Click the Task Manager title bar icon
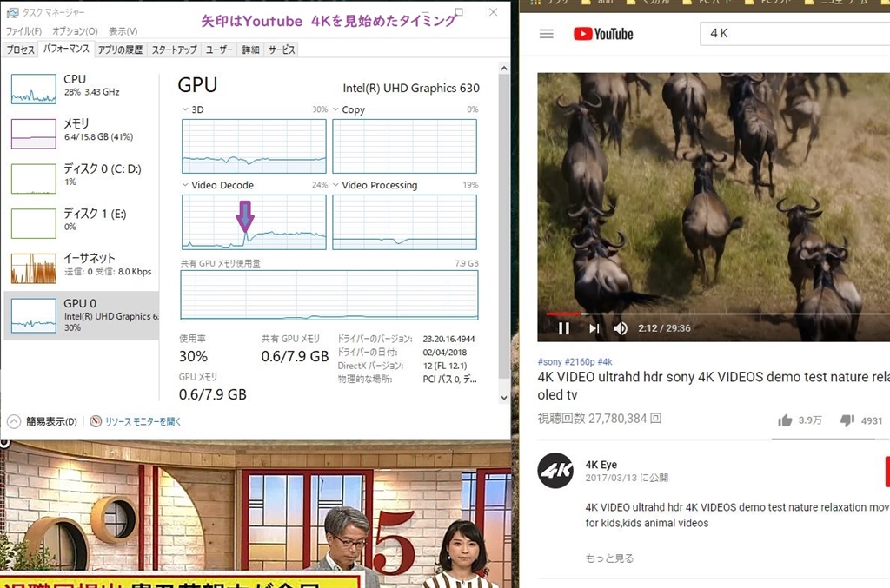This screenshot has width=890, height=588. coord(12,12)
